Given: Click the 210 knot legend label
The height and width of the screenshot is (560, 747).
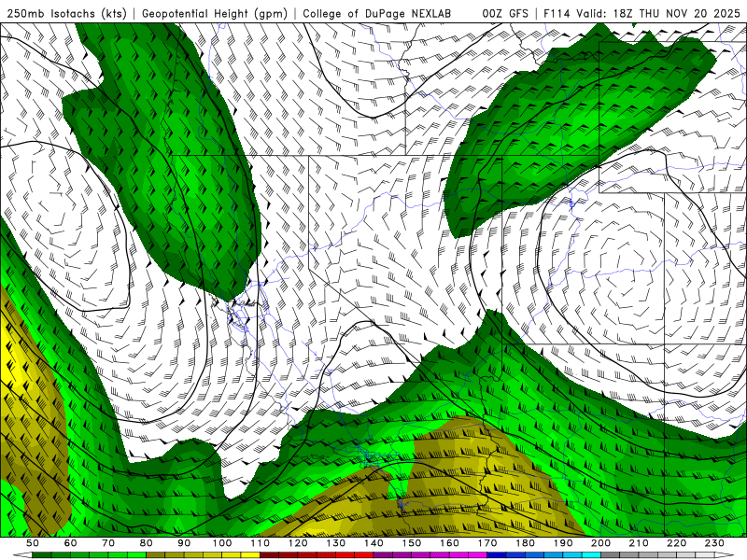Looking at the screenshot, I should click(x=639, y=543).
